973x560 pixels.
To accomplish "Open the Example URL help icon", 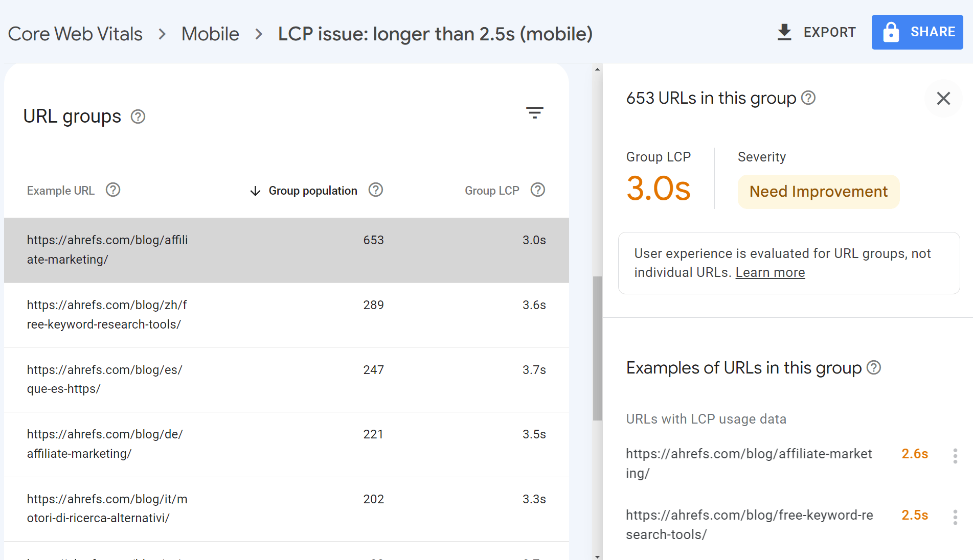I will coord(112,190).
